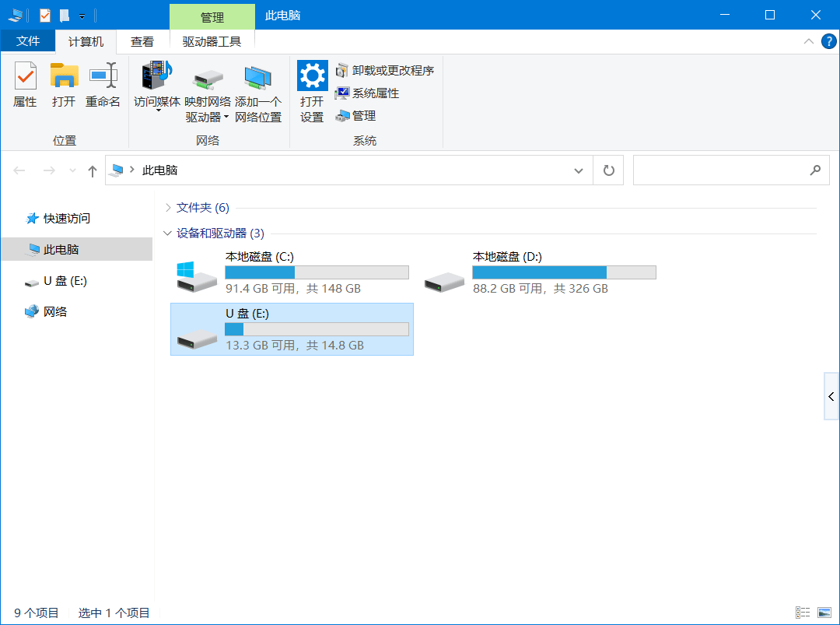The width and height of the screenshot is (840, 625).
Task: Open recent locations dropdown arrow
Action: (72, 170)
